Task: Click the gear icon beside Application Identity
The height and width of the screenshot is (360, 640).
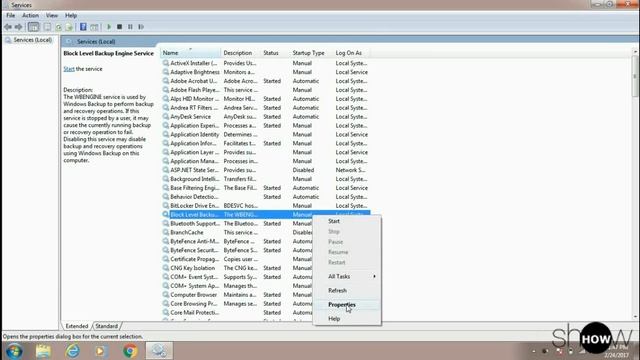Action: click(x=166, y=135)
